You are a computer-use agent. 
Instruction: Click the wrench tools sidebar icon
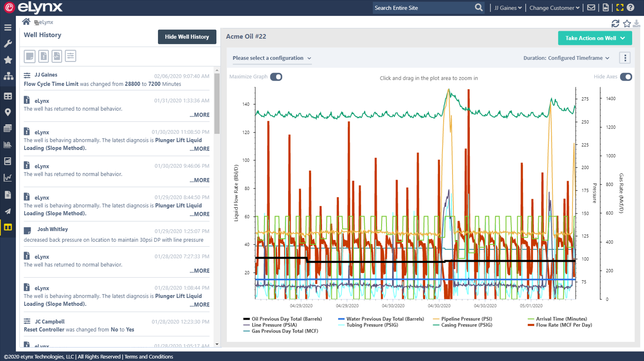click(8, 44)
